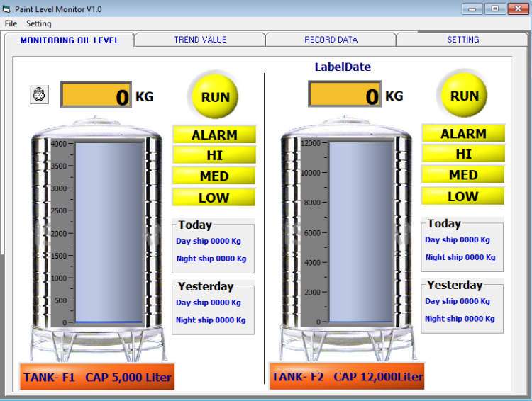Click the TANK- F2 CAP 12,000Liter label

coord(347,376)
